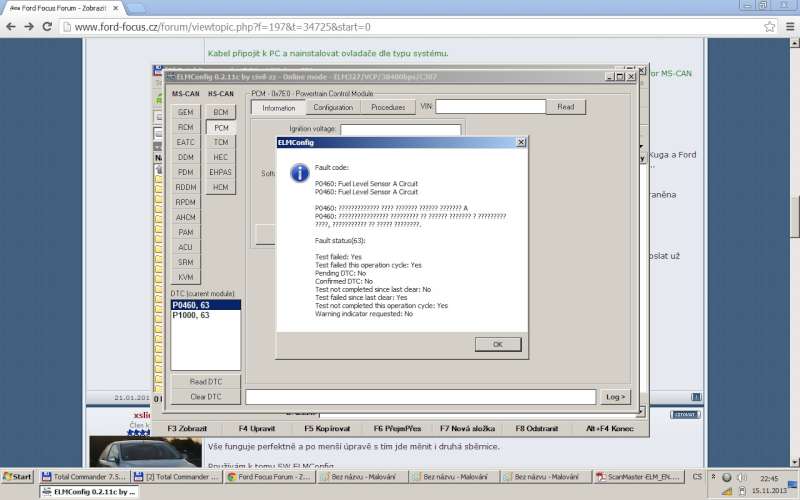800x500 pixels.
Task: Close the ELMConfig fault code dialog
Action: pos(520,143)
